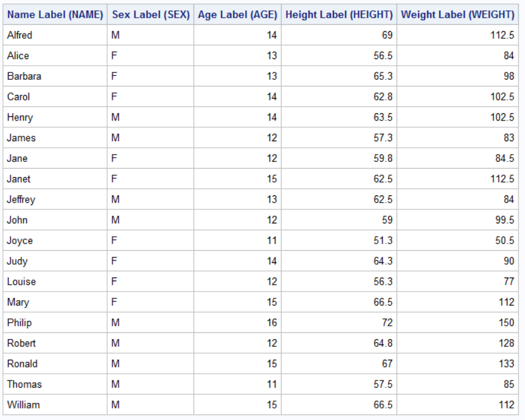
Task: Select the Height Label (HEIGHT) column header
Action: click(x=339, y=15)
